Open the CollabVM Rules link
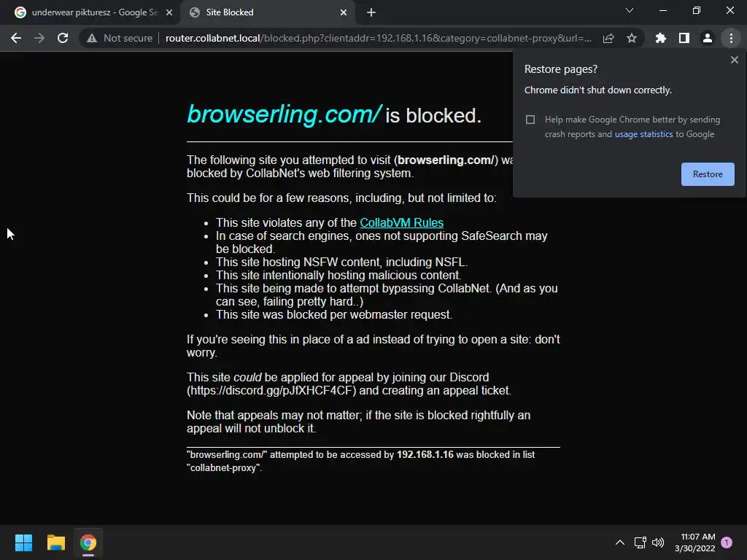The height and width of the screenshot is (560, 747). click(x=402, y=223)
